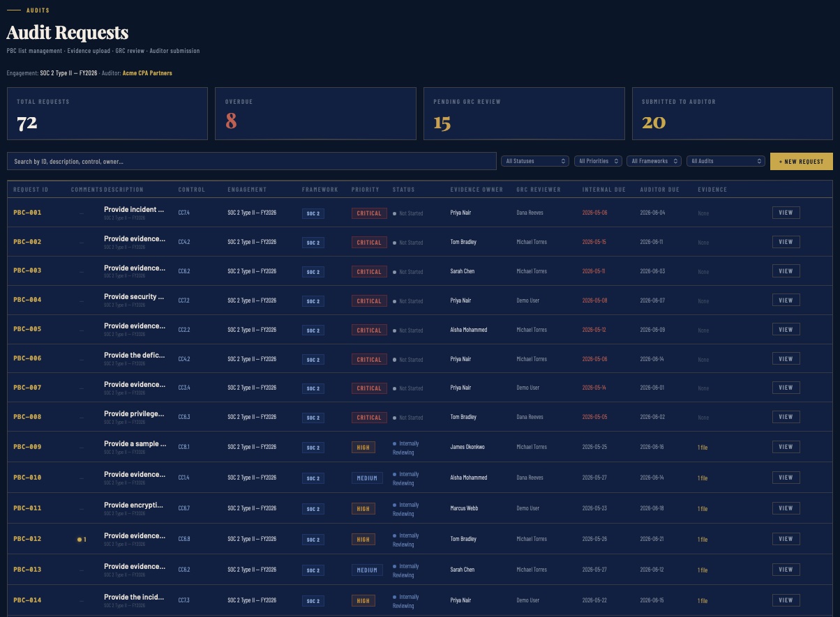Click Not Started status on PBC-004
The width and height of the screenshot is (840, 617).
pos(408,301)
